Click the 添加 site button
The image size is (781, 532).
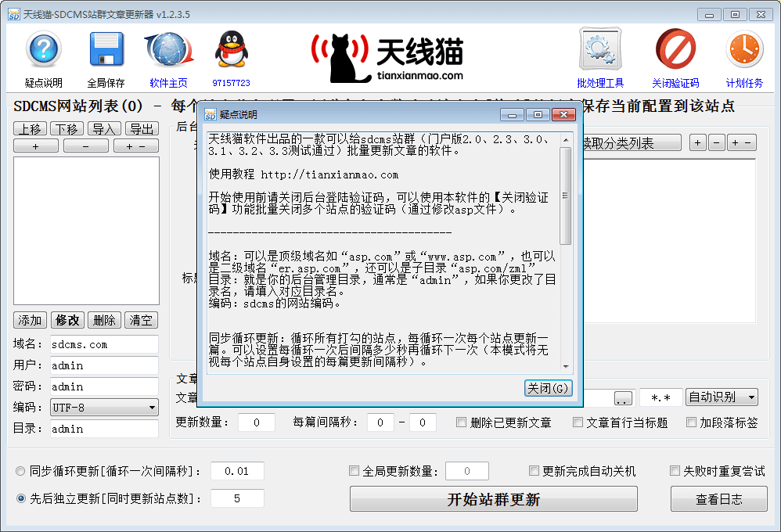tap(30, 320)
